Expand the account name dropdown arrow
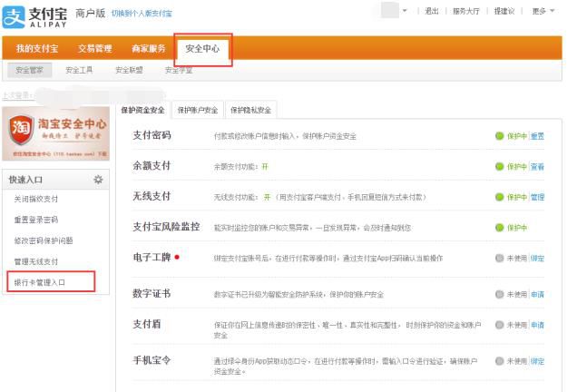The image size is (587, 392). click(405, 11)
